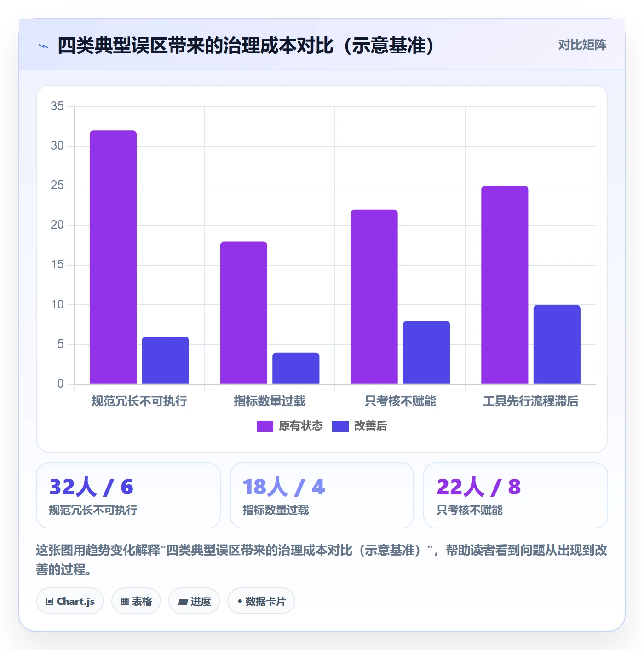Viewport: 644px width, 650px height.
Task: Click the purple 规范冗长不可执行 bar at 32
Action: click(113, 257)
